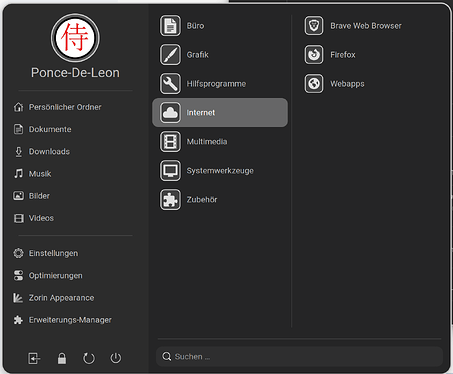Launch Firefox via its icon
This screenshot has height=374, width=453.
click(314, 55)
